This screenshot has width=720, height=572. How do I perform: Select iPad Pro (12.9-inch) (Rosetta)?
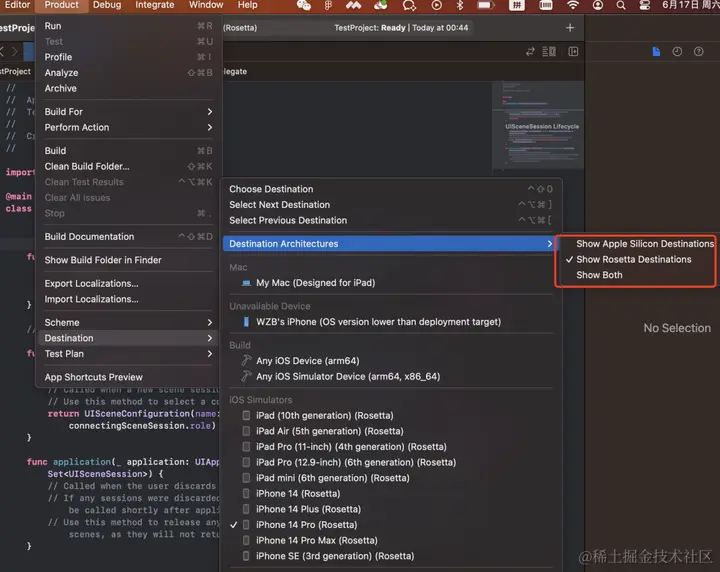coord(390,462)
